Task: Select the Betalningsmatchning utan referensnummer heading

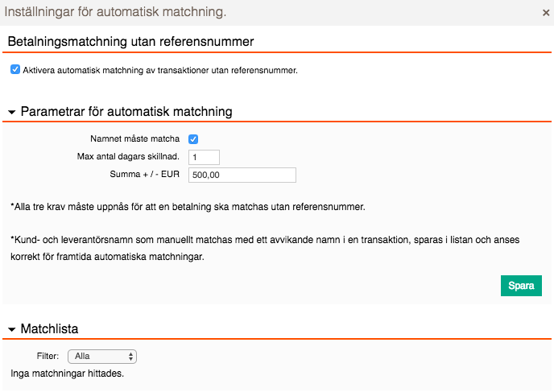Action: tap(130, 42)
